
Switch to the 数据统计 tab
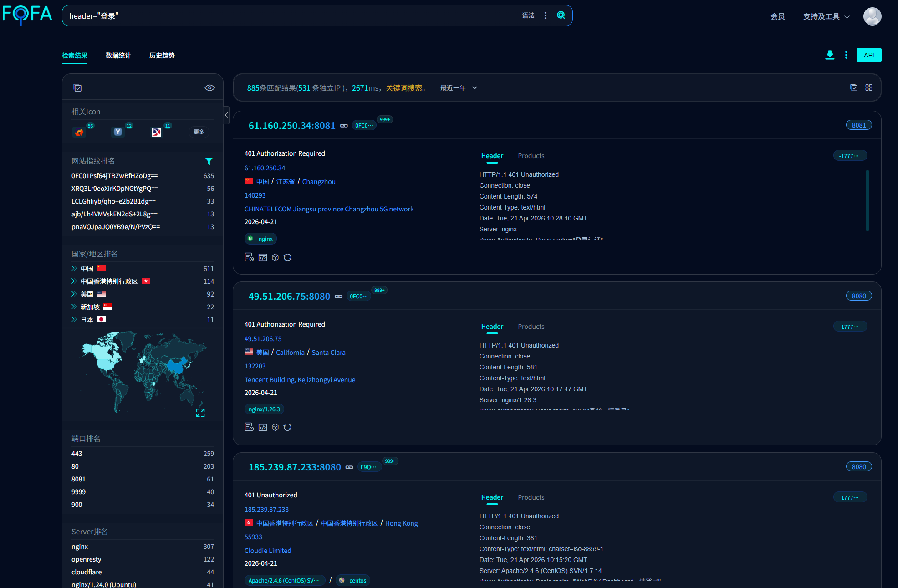click(118, 56)
